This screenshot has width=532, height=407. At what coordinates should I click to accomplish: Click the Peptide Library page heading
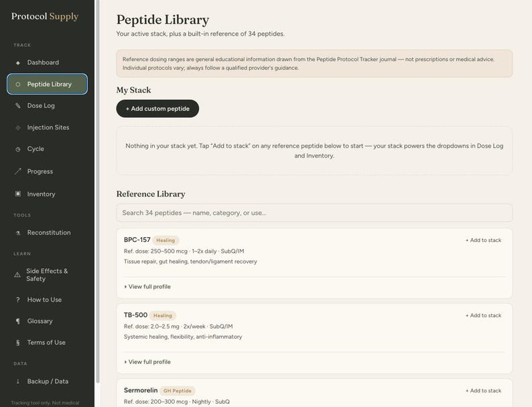pyautogui.click(x=163, y=19)
